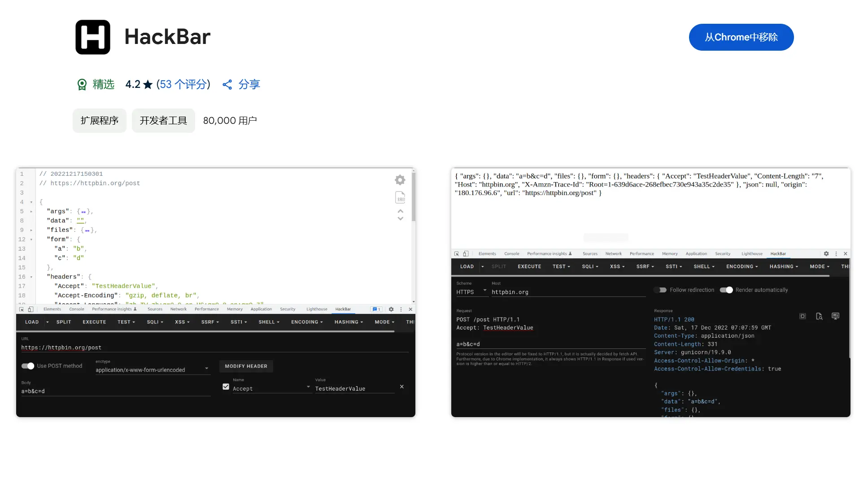Open the SQLI menu in left screenshot
This screenshot has height=479, width=868.
[x=155, y=322]
